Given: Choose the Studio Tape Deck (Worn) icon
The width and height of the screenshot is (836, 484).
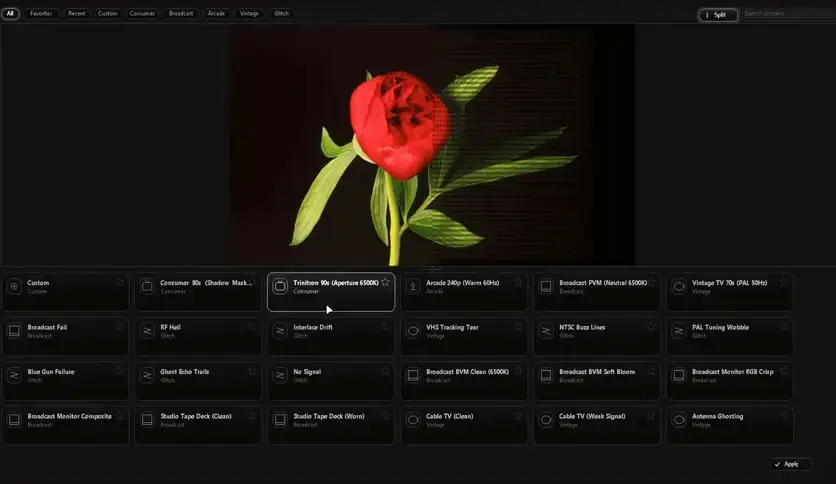Looking at the screenshot, I should (280, 420).
